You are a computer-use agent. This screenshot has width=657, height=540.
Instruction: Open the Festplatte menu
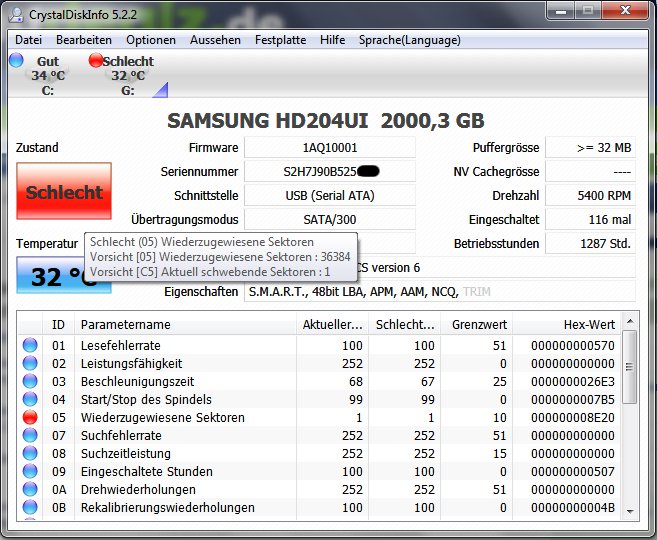tap(280, 40)
